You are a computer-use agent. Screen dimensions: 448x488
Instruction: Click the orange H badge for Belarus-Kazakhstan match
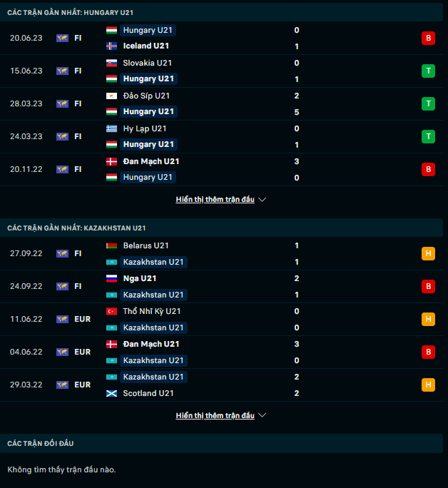coord(428,253)
